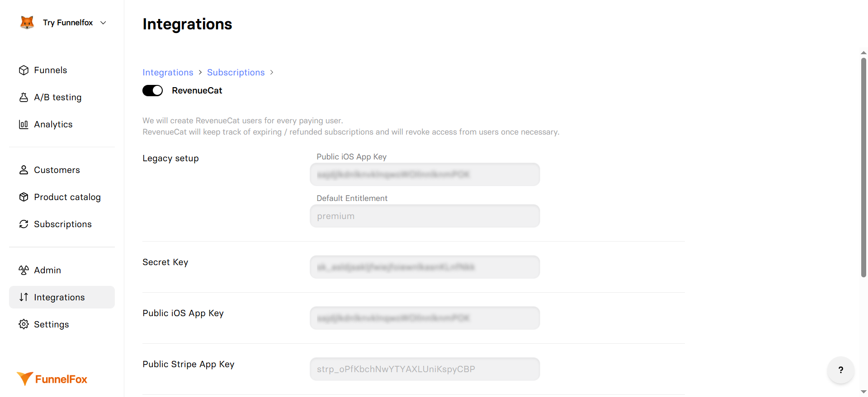The height and width of the screenshot is (397, 868).
Task: Open Subscriptions from the breadcrumb trail
Action: click(x=236, y=72)
